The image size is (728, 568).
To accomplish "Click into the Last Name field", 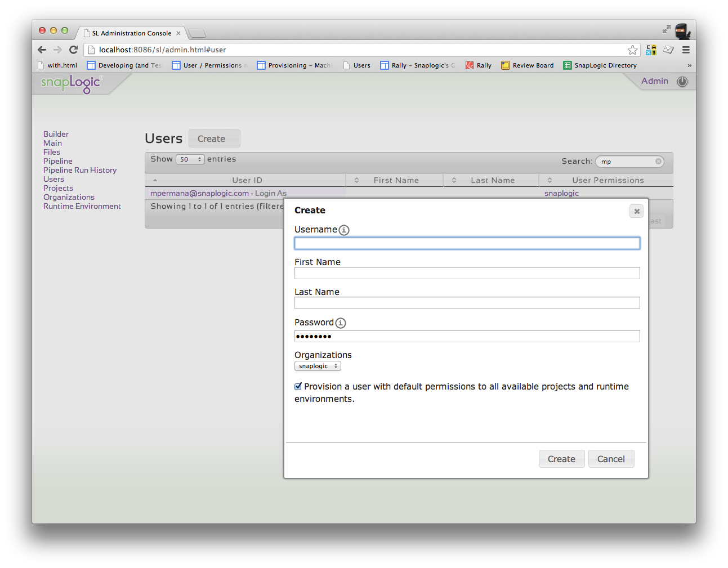I will 467,303.
